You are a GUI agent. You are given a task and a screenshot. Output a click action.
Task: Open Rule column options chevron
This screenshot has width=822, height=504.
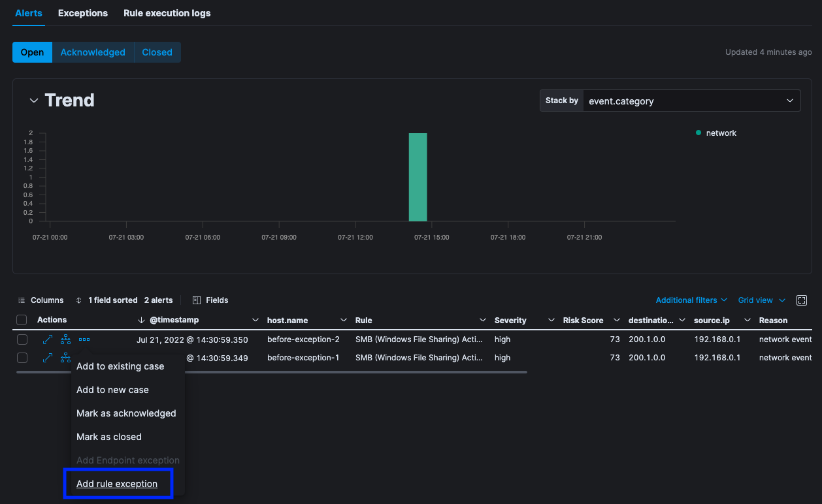coord(483,321)
